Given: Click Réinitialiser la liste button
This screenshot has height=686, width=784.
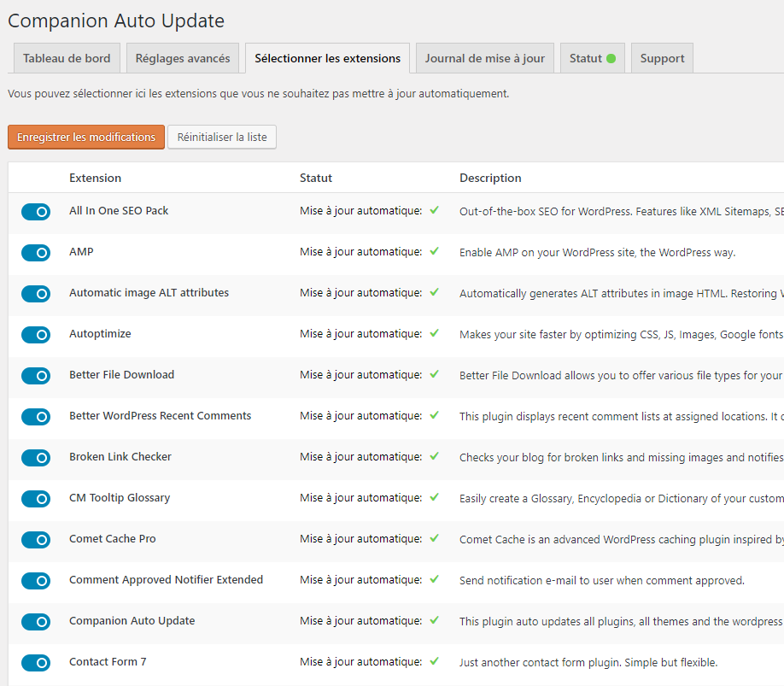Looking at the screenshot, I should click(222, 137).
